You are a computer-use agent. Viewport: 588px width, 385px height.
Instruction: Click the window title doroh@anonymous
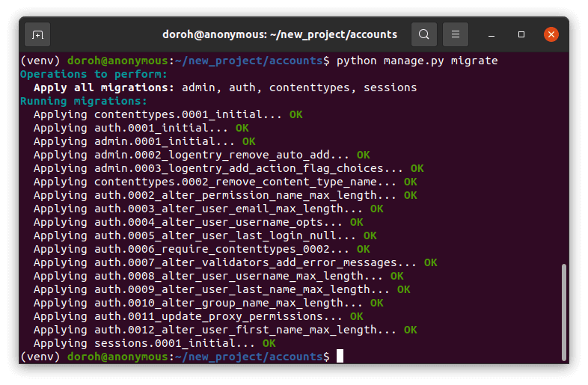278,34
